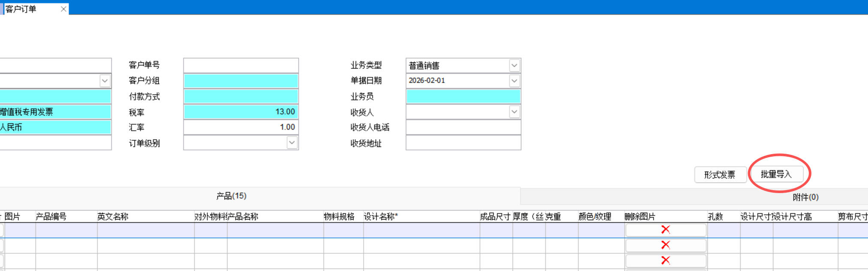
Task: Select the 客户分组 field
Action: pos(240,81)
